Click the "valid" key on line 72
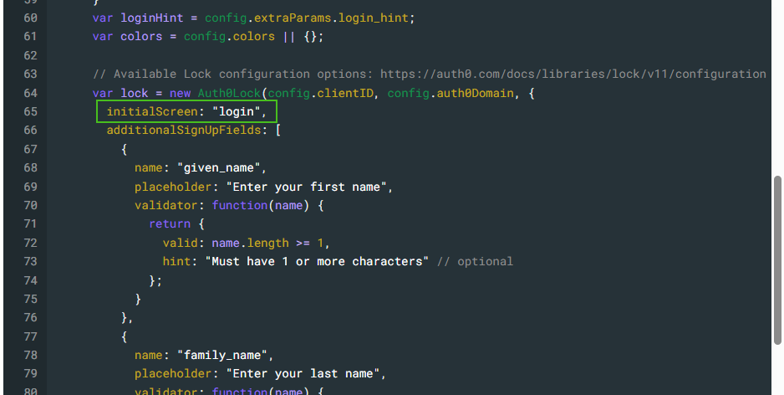Screen dimensions: 784x395 coord(180,243)
